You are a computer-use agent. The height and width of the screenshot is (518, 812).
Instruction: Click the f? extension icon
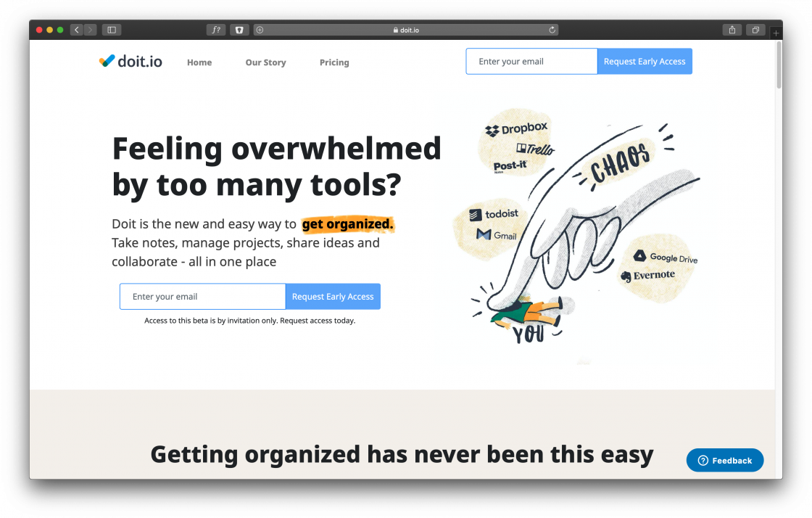(x=216, y=30)
